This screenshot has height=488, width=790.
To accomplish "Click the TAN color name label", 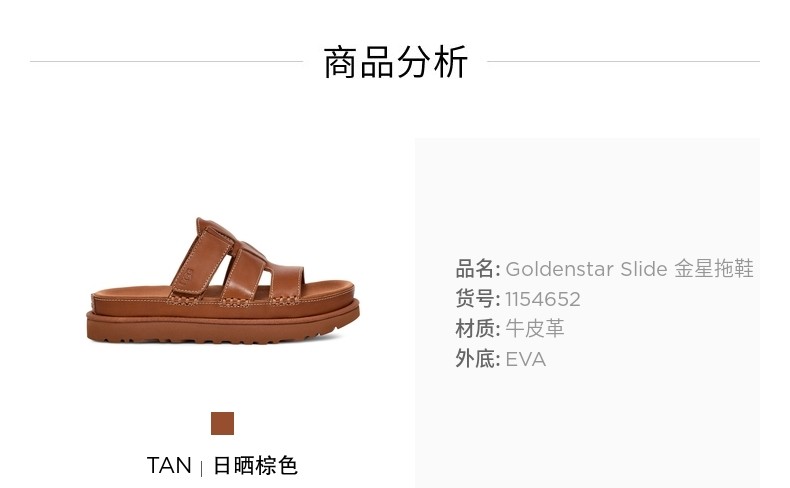I will tap(169, 465).
